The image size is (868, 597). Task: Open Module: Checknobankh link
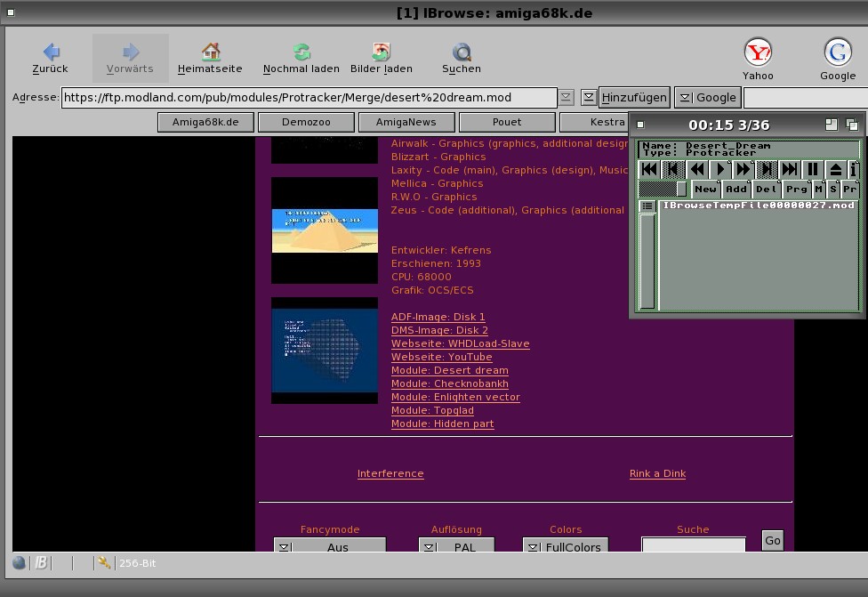pos(449,383)
